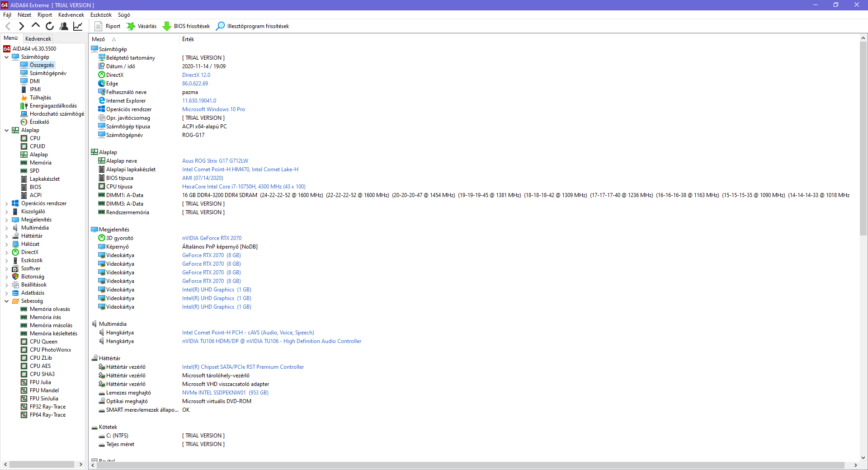Click the Edge browser icon in list
This screenshot has width=868, height=470.
coord(102,84)
